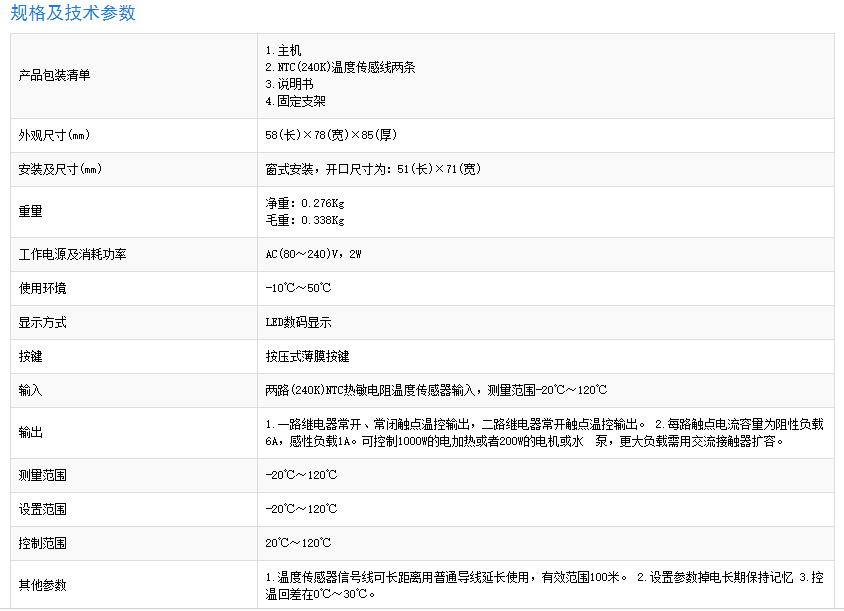Select the 设置范围 row label

point(43,509)
